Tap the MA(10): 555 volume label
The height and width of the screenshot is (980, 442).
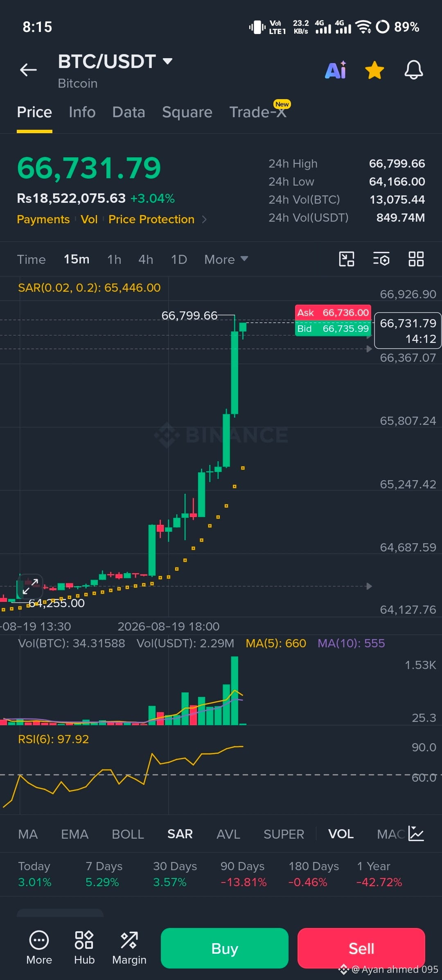coord(351,643)
